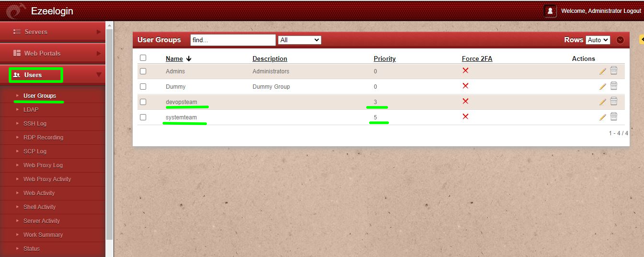Expand the Web Portals sidebar menu
Screen dimensions: 644x257
coord(53,53)
